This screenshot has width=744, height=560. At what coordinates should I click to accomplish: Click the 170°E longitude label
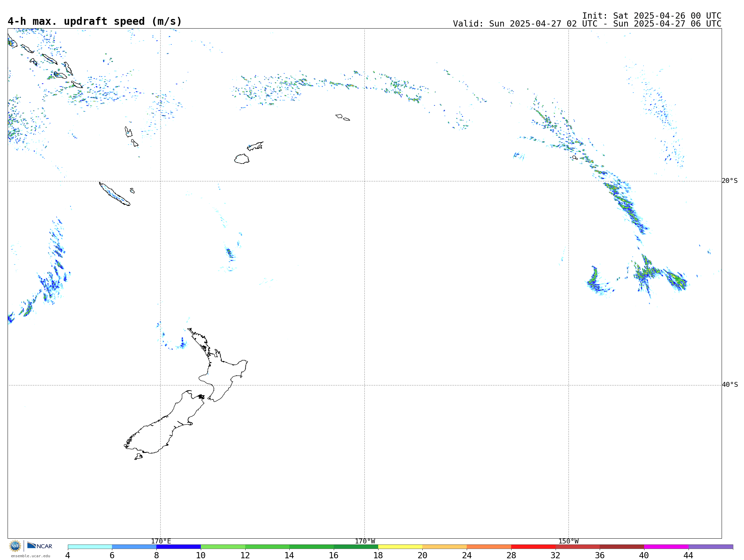tap(161, 541)
